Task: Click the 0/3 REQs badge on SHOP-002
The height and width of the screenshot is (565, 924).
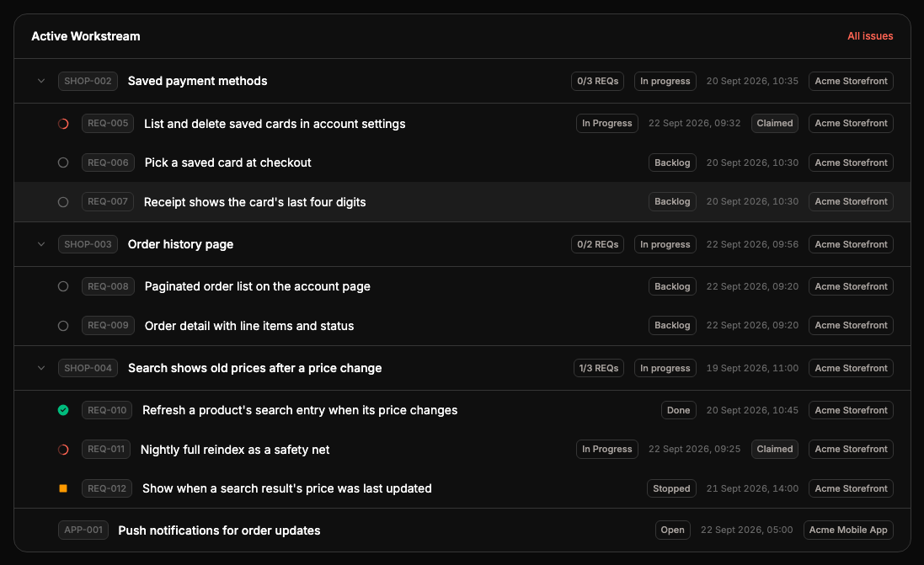Action: [x=597, y=81]
